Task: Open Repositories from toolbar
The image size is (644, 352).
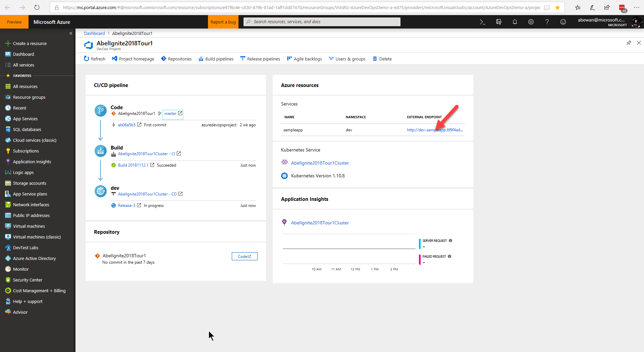Action: pos(176,59)
